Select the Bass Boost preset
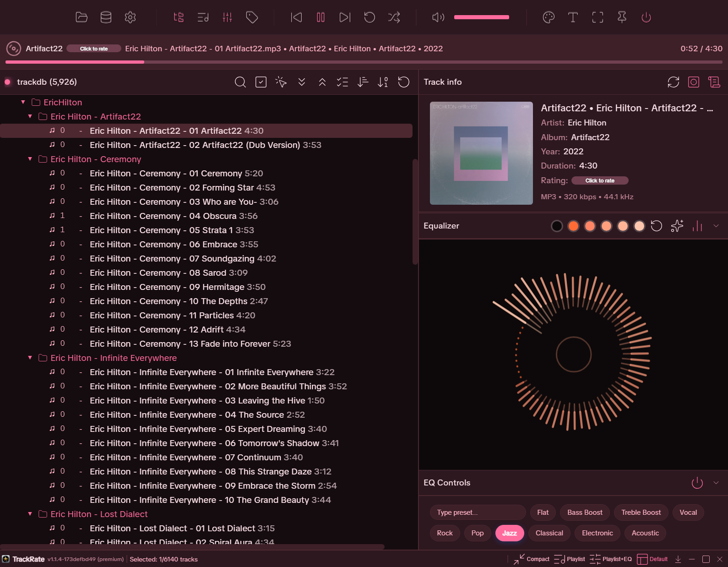The image size is (728, 567). click(x=585, y=512)
